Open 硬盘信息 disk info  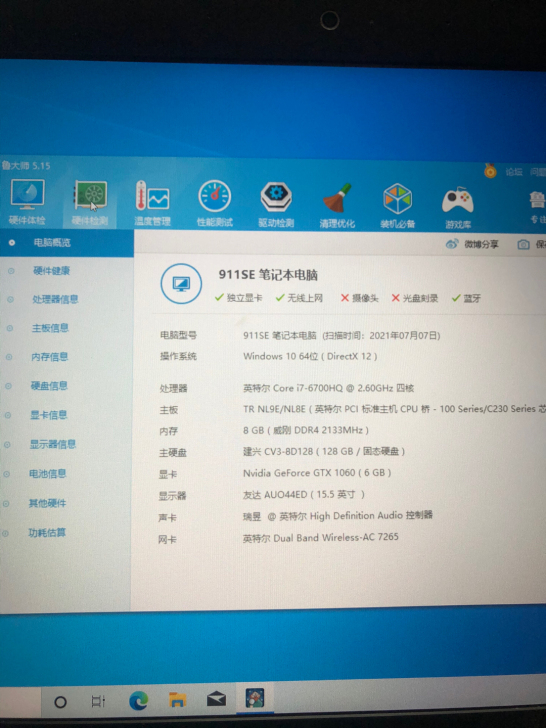click(49, 385)
